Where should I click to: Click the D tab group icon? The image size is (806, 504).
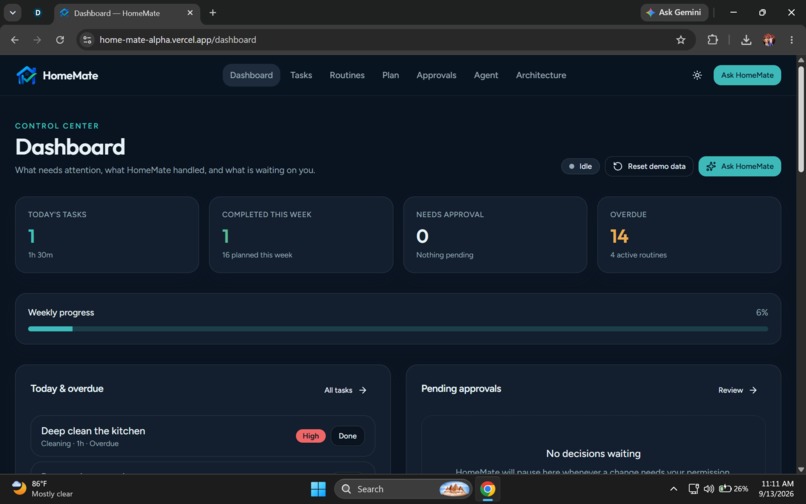click(x=38, y=12)
